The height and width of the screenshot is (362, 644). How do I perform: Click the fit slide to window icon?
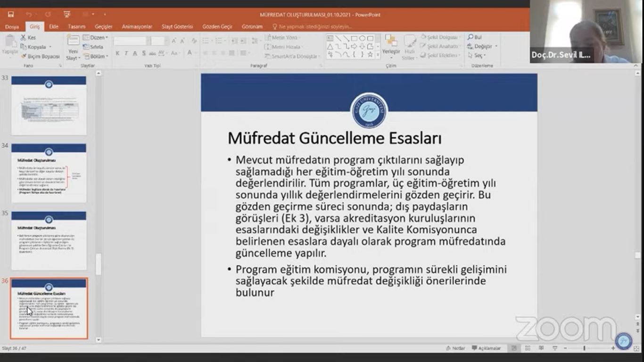(636, 348)
